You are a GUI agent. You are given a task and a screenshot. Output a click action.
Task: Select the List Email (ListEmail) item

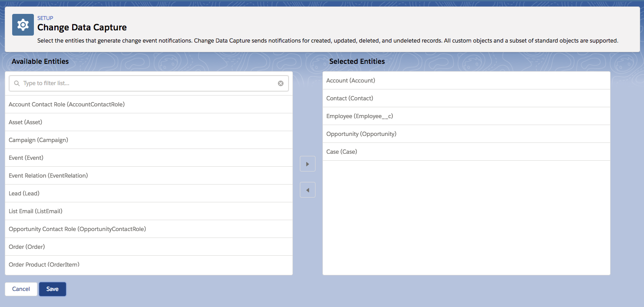coord(36,211)
